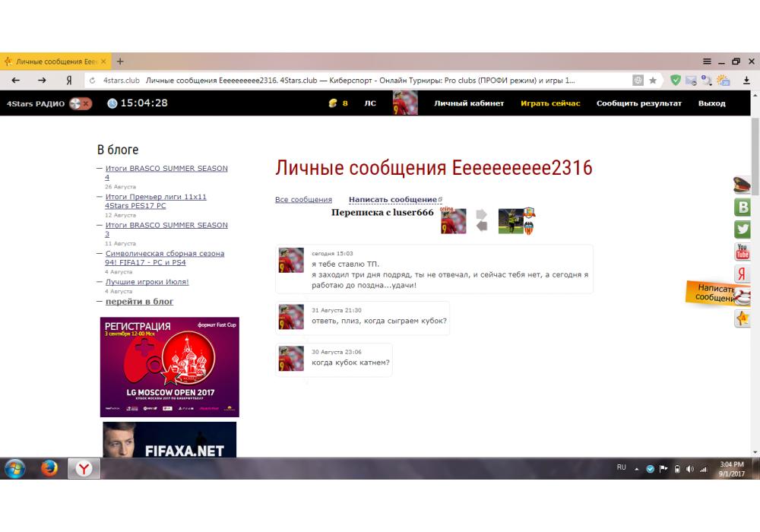Expand the Написать сообщение form link
760x532 pixels.
[394, 200]
